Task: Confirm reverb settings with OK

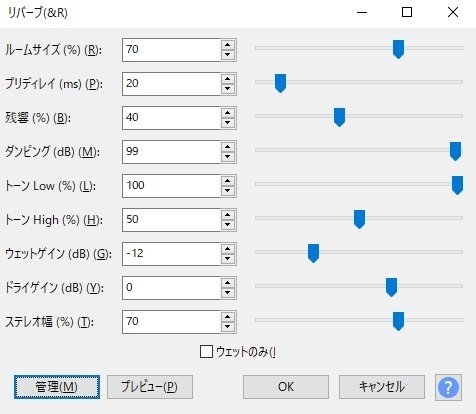Action: [x=286, y=387]
